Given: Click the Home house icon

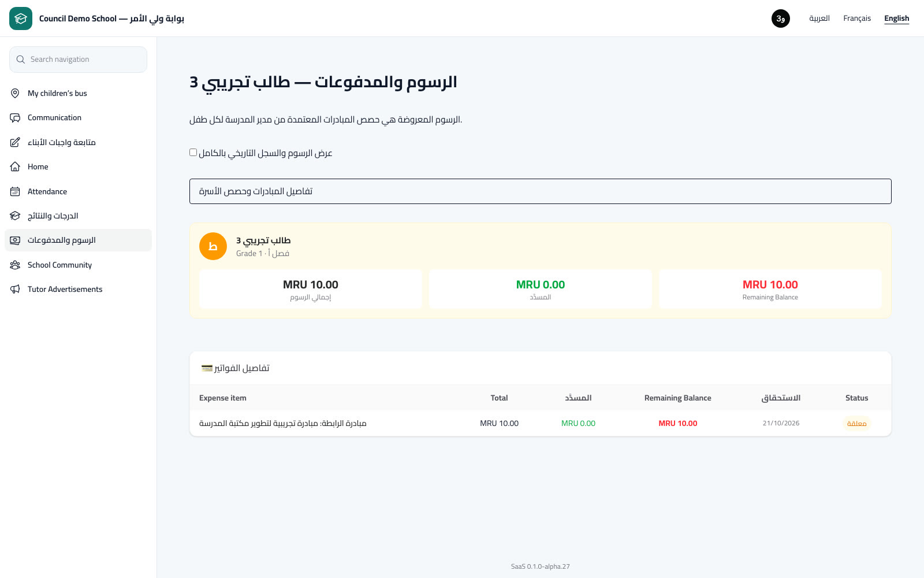Looking at the screenshot, I should coord(15,167).
